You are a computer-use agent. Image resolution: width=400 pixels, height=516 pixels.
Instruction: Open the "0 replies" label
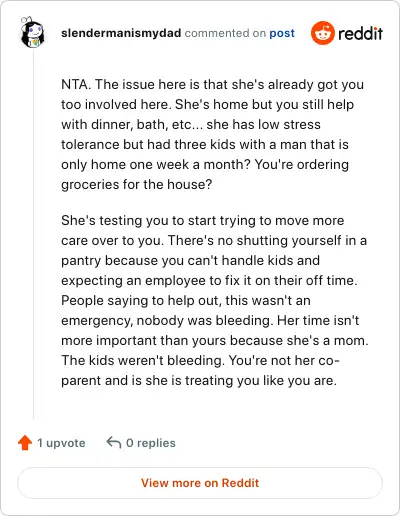(151, 443)
